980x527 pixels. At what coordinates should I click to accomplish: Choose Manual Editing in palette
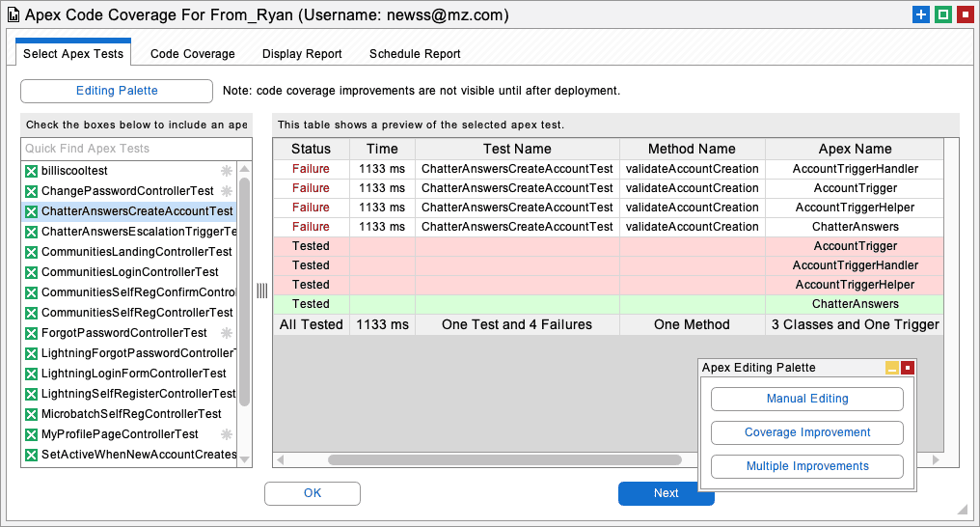point(807,399)
